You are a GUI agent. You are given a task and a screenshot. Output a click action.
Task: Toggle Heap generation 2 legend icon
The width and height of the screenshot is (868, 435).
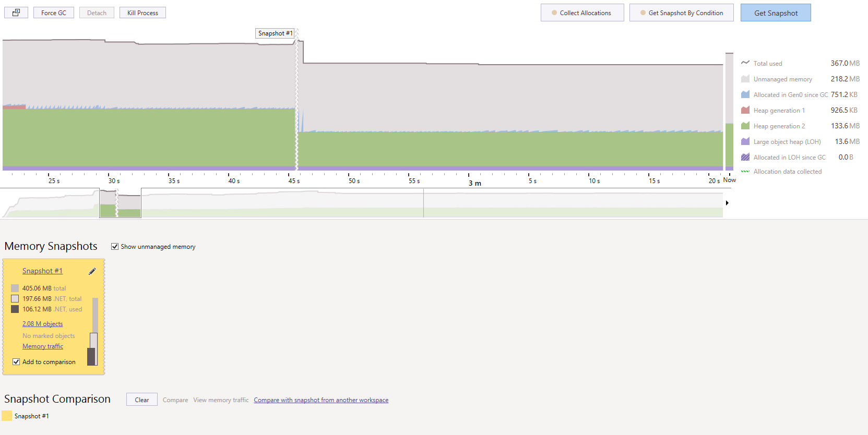coord(745,126)
